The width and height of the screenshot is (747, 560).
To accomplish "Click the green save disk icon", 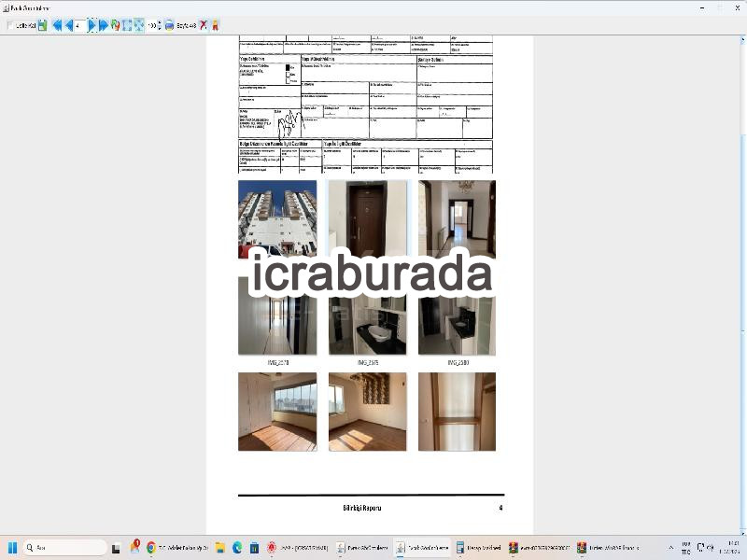I will point(42,25).
